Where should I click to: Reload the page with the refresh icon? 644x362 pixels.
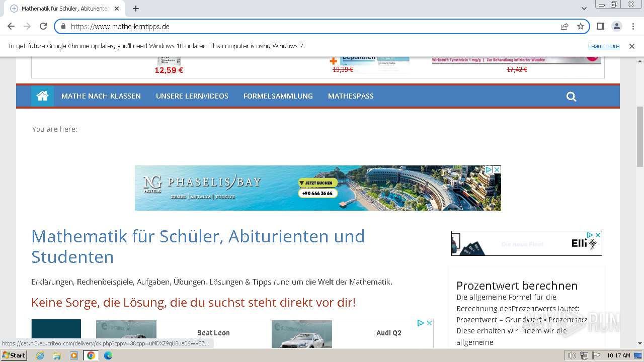click(43, 26)
